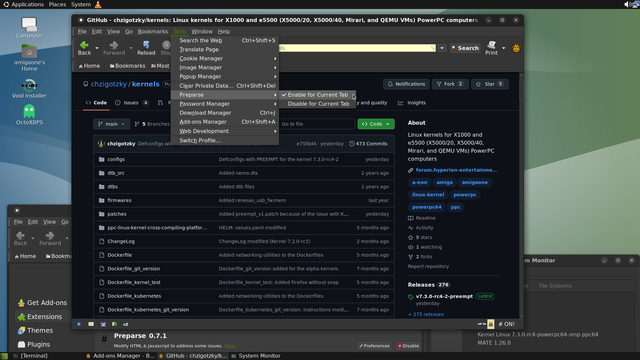The image size is (640, 360).
Task: Choose Translate Page from Tools menu
Action: point(225,49)
